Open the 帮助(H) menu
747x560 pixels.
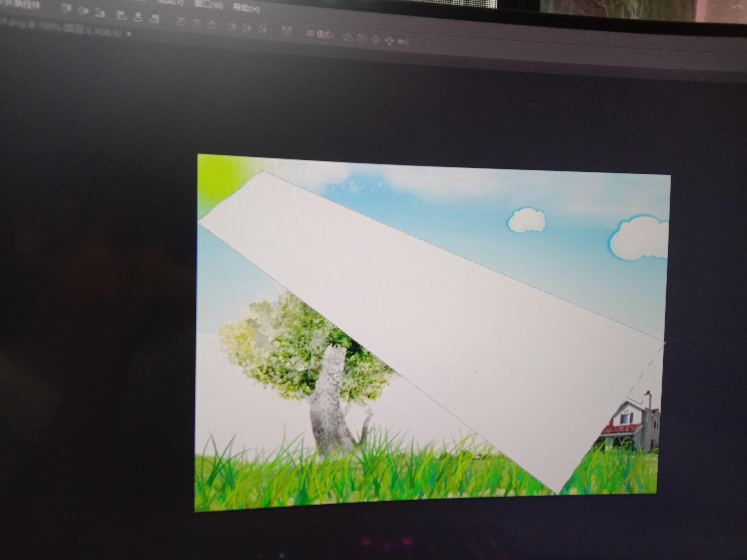(x=247, y=8)
